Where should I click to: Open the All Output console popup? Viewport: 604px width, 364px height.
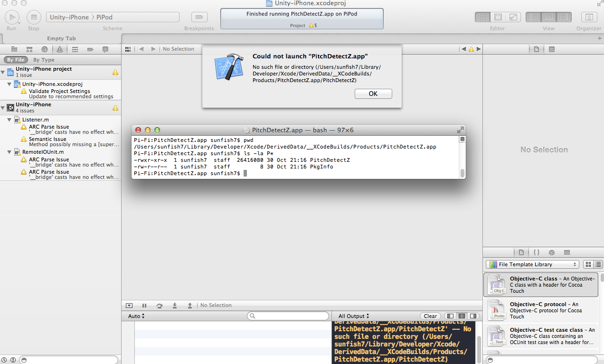[x=354, y=316]
